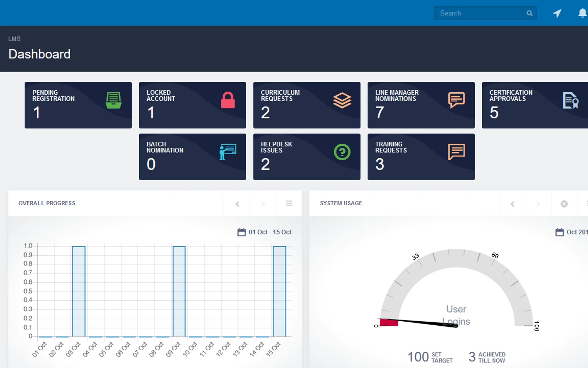Screen dimensions: 588x368
Task: Click the Curriculum Requests layers icon
Action: [342, 100]
